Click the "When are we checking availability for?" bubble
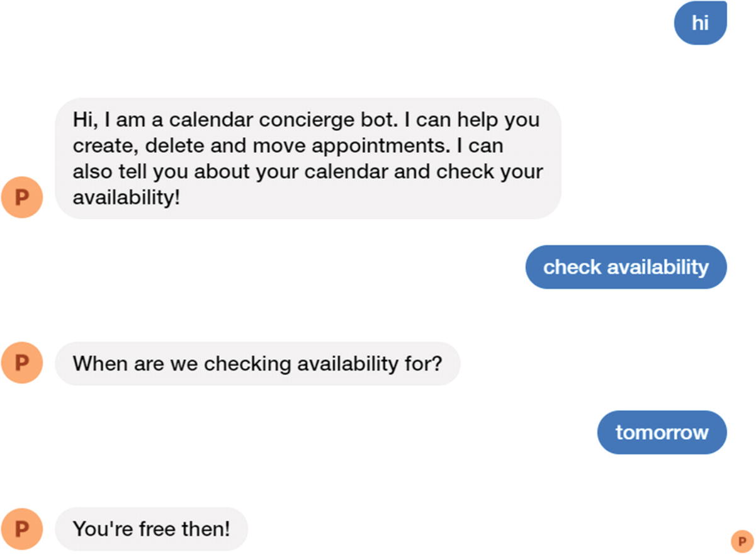 point(257,363)
